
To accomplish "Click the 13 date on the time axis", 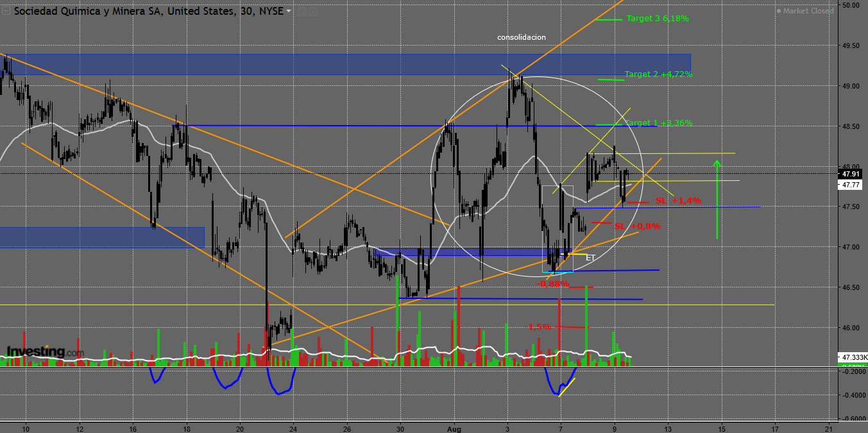I will click(x=668, y=428).
